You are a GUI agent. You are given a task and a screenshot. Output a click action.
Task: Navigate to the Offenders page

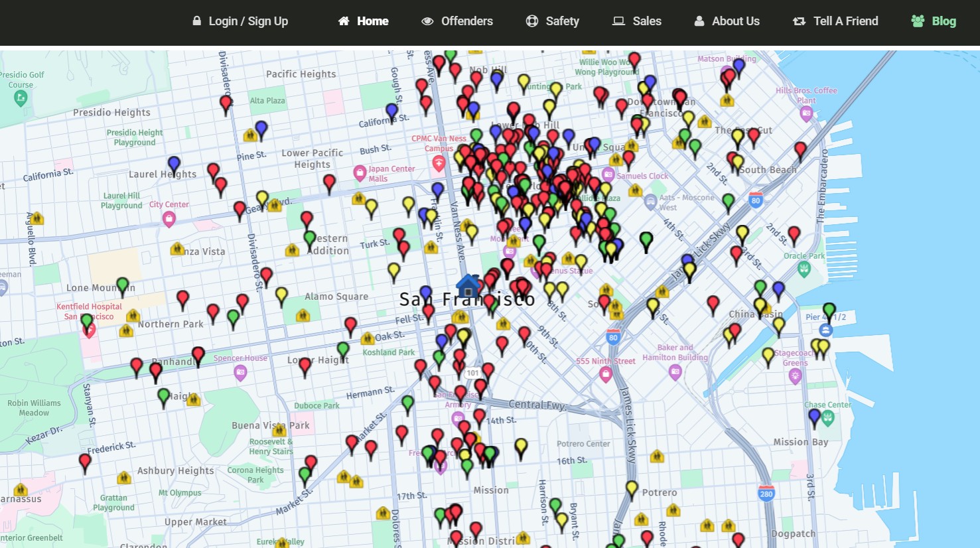click(x=466, y=21)
